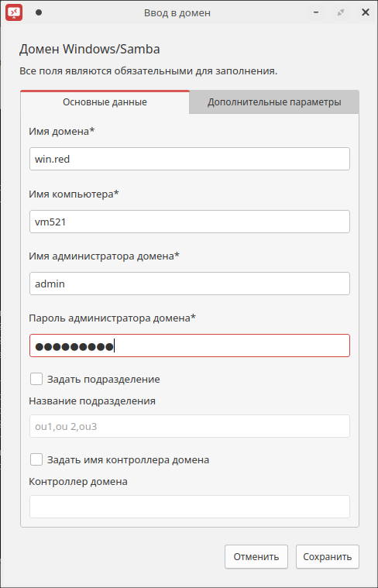Click the empty Контроллер домена input field
The height and width of the screenshot is (588, 378).
click(x=190, y=507)
